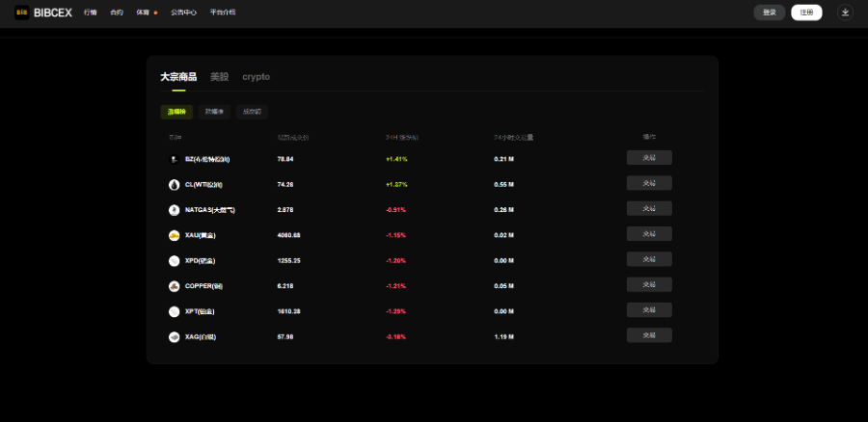
Task: Select the CL WTI oil drop icon
Action: pos(174,185)
